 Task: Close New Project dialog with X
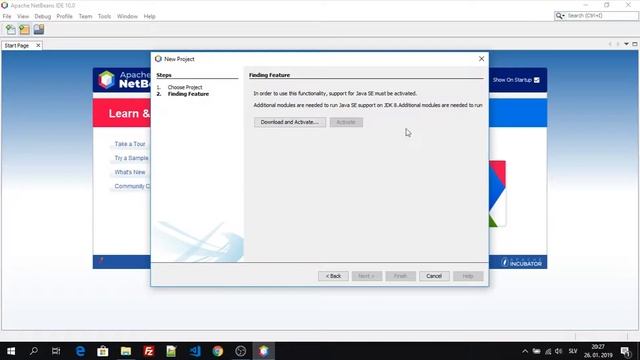coord(482,59)
